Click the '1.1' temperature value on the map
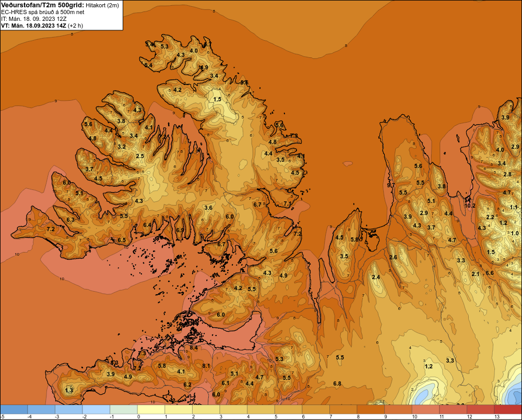The image size is (522, 420). click(514, 207)
